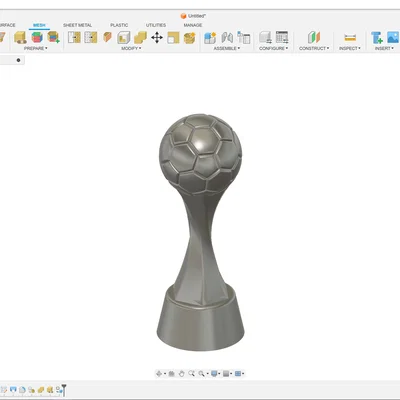Open the Viewports layout icon
This screenshot has height=400, width=400.
click(238, 374)
